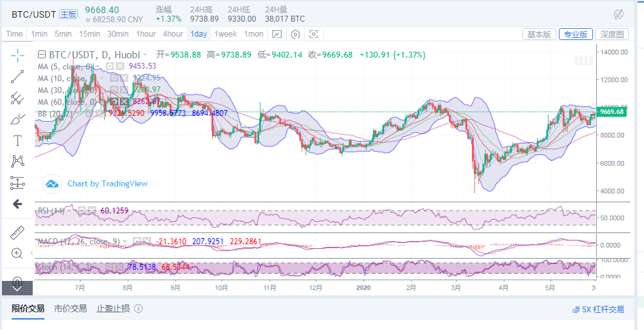Remove the MA 60 indicator with its X
This screenshot has width=644, height=330.
coord(124,101)
